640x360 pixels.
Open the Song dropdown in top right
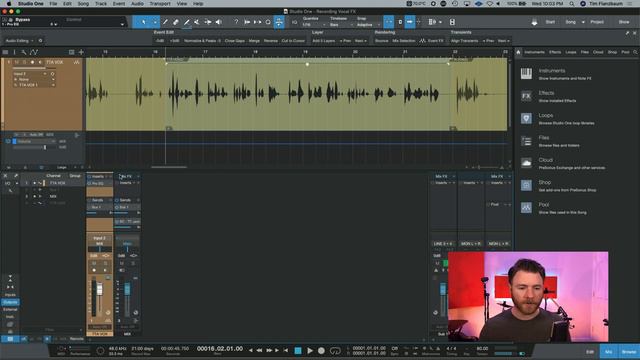(575, 22)
